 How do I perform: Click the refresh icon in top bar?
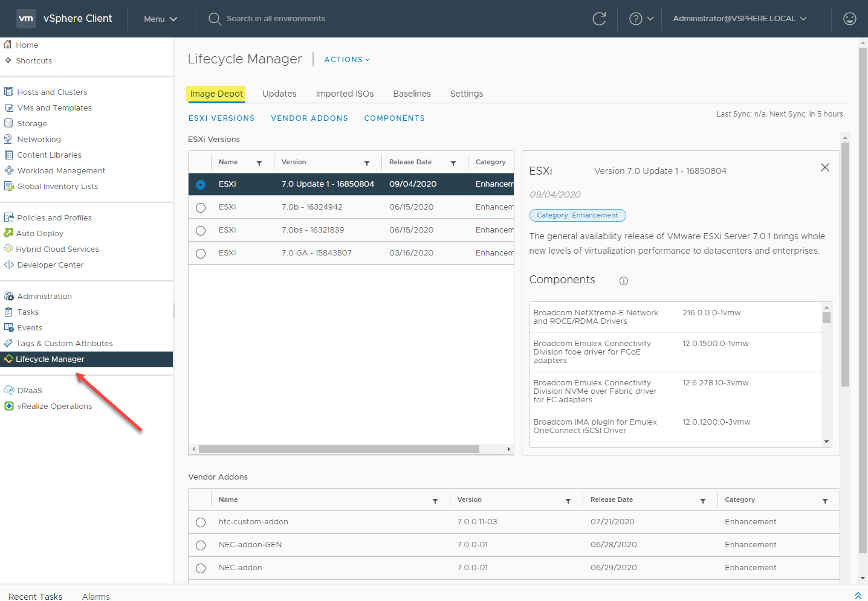click(599, 19)
